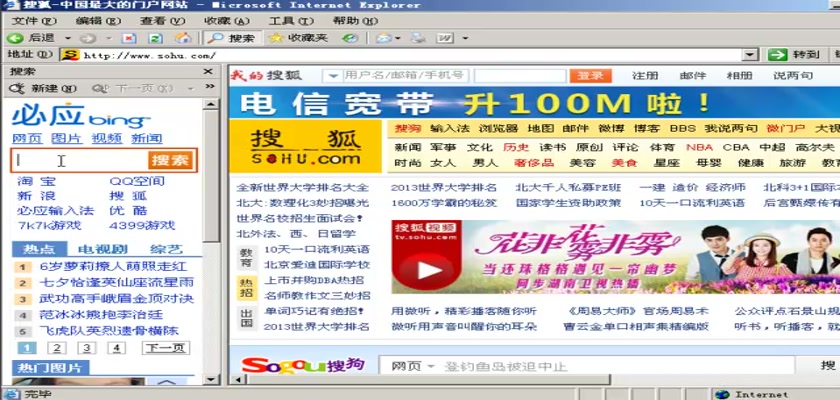Open Edit icon dropdown arrow
The width and height of the screenshot is (840, 400).
click(465, 39)
